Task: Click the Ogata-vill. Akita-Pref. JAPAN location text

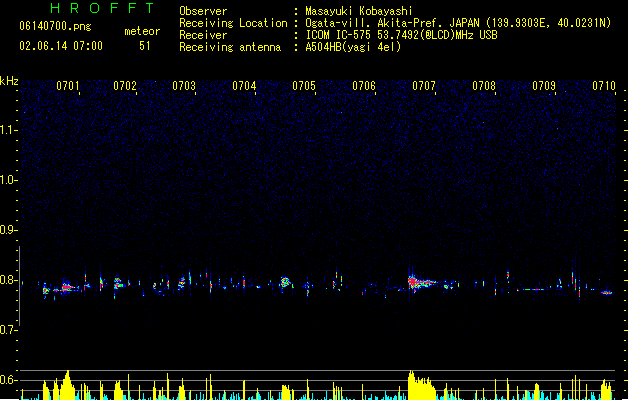Action: (392, 23)
